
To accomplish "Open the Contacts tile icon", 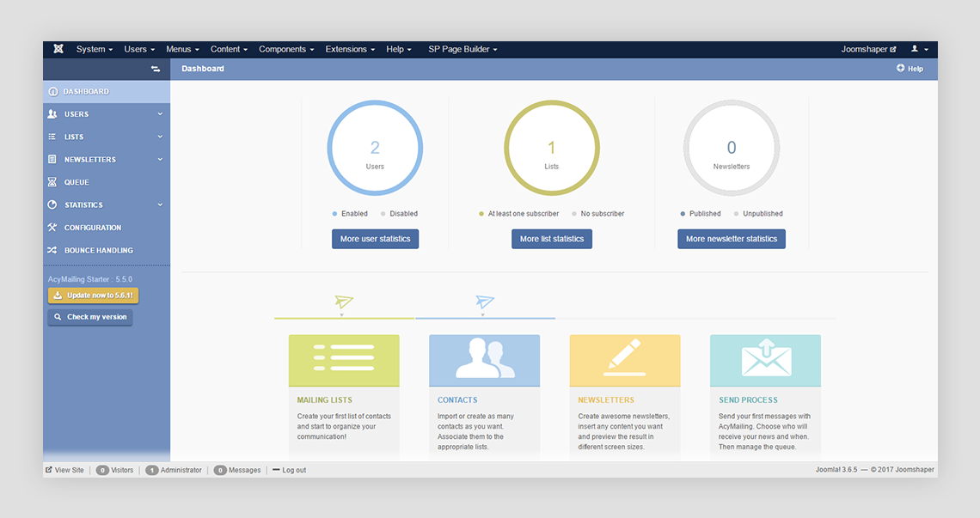I will pos(484,360).
